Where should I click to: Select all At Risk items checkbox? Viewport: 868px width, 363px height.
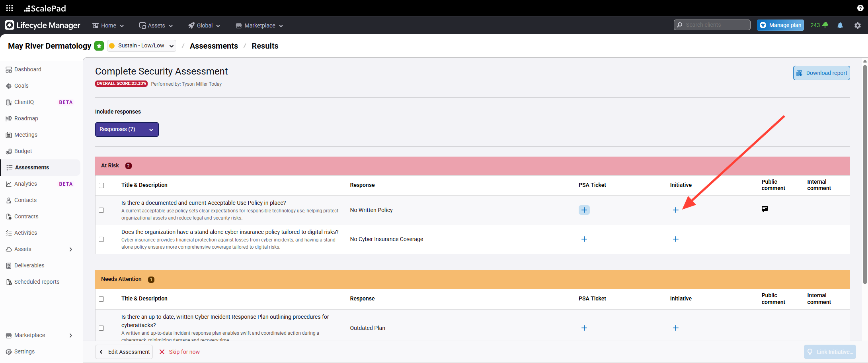click(x=101, y=185)
